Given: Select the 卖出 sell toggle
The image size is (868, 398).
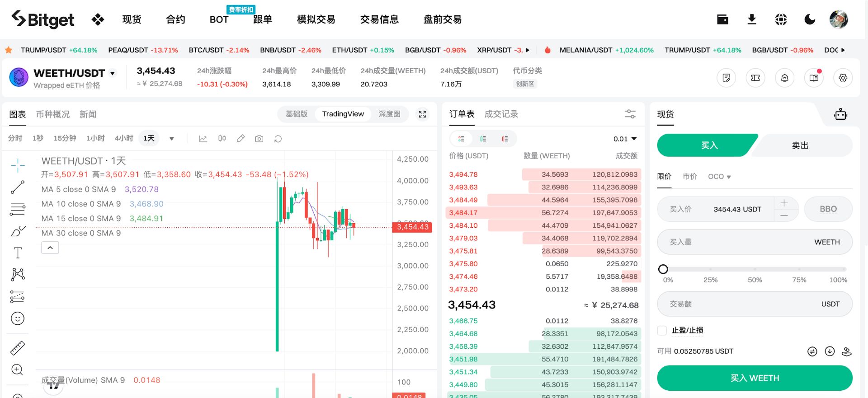Looking at the screenshot, I should (800, 145).
